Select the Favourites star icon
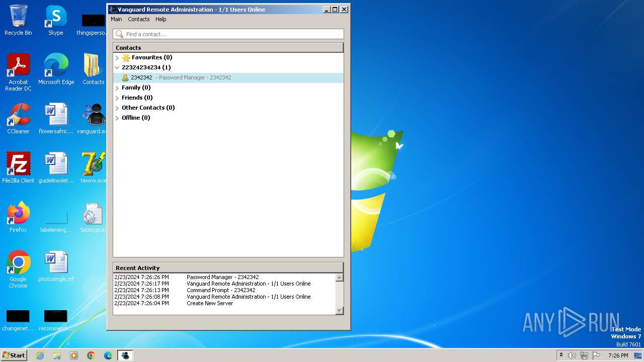Viewport: 644px width, 362px height. (126, 58)
